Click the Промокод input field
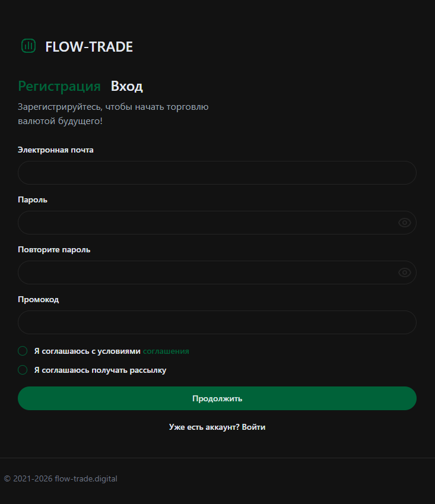 click(x=217, y=322)
